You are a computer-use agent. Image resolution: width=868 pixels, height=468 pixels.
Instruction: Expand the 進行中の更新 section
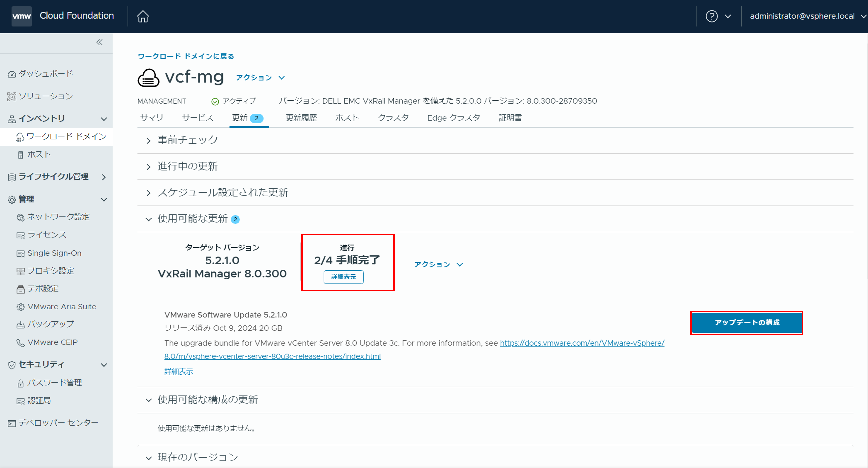coord(148,167)
